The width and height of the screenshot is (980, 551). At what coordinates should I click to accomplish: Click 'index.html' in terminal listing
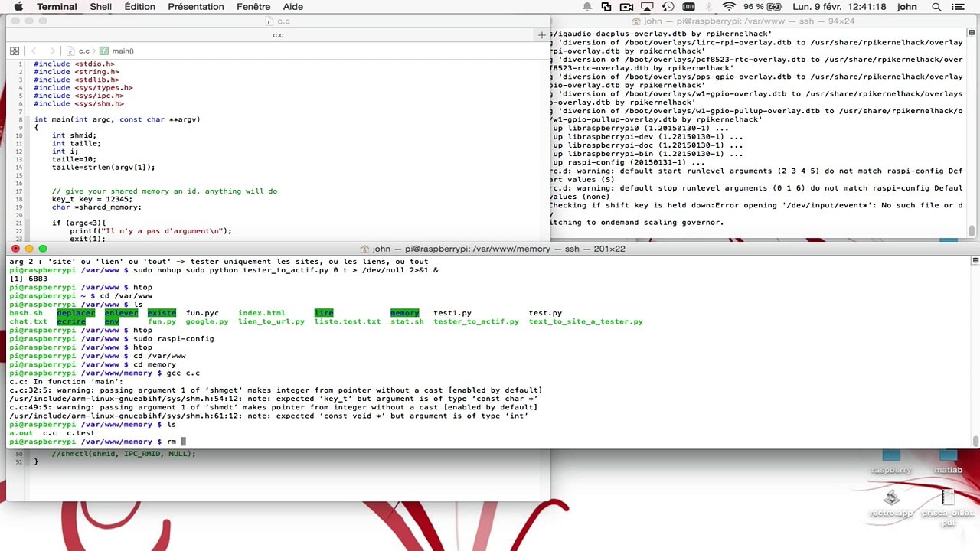point(262,313)
